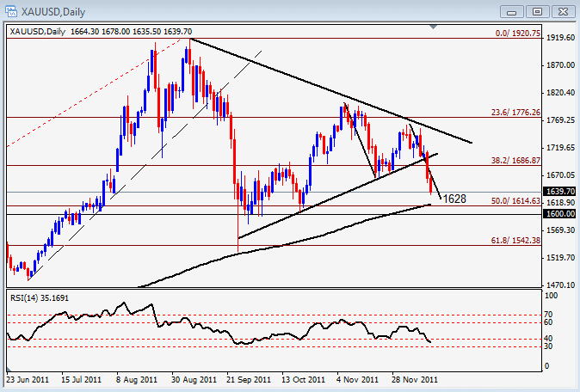Click the XAUUSD,Daily window title text
580x392 pixels.
coord(53,12)
